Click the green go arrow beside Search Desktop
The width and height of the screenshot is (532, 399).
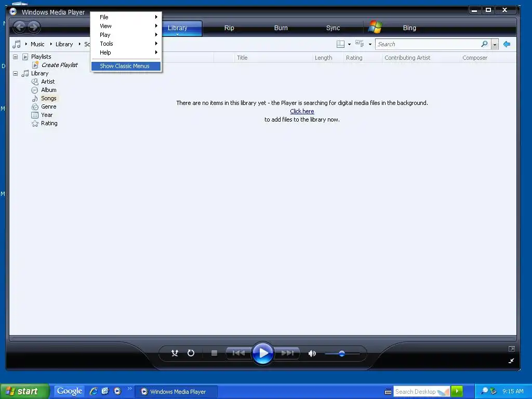coord(457,392)
